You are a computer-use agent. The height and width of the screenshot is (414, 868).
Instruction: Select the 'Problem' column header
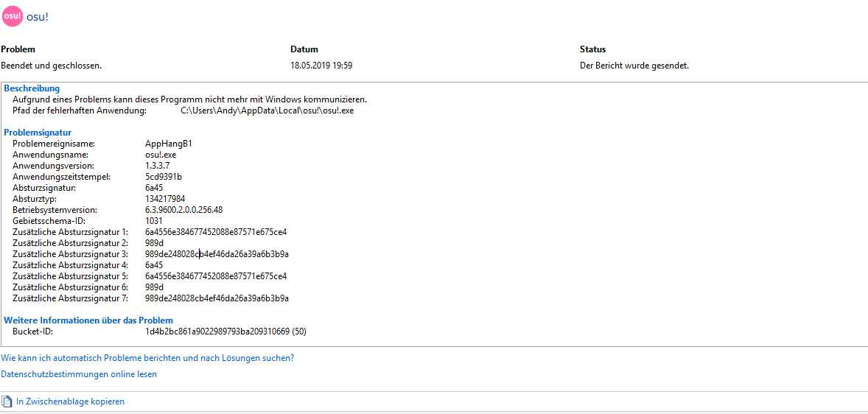[18, 49]
